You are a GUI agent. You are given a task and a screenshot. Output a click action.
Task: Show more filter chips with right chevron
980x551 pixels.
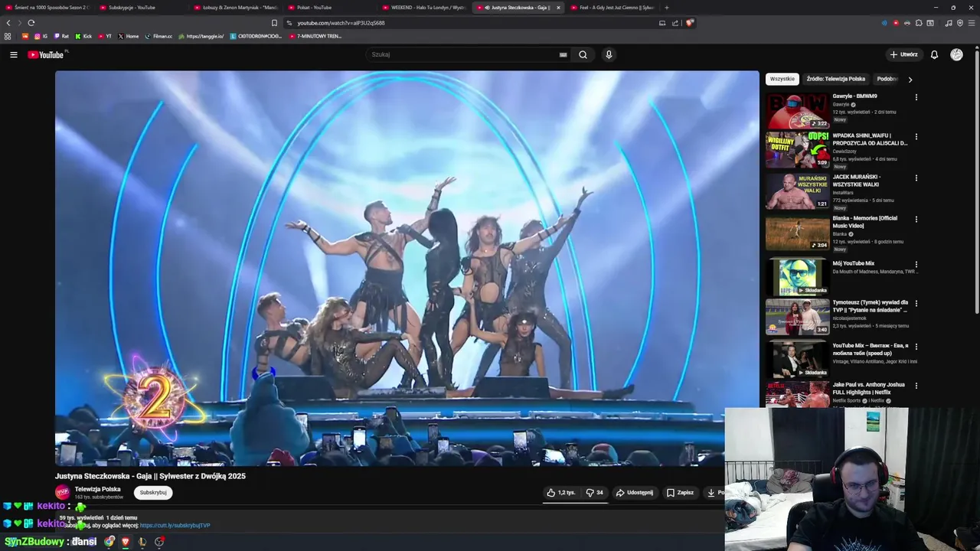click(910, 79)
